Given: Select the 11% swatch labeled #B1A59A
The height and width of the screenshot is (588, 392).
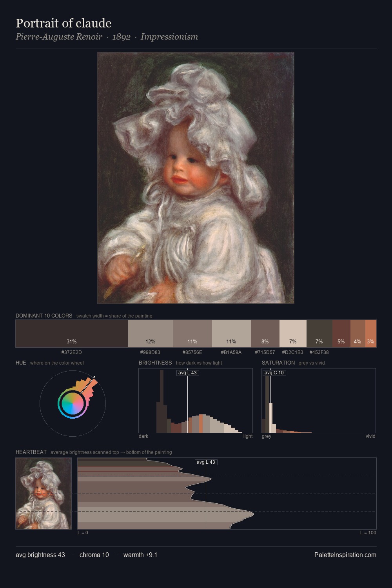Looking at the screenshot, I should pyautogui.click(x=231, y=334).
